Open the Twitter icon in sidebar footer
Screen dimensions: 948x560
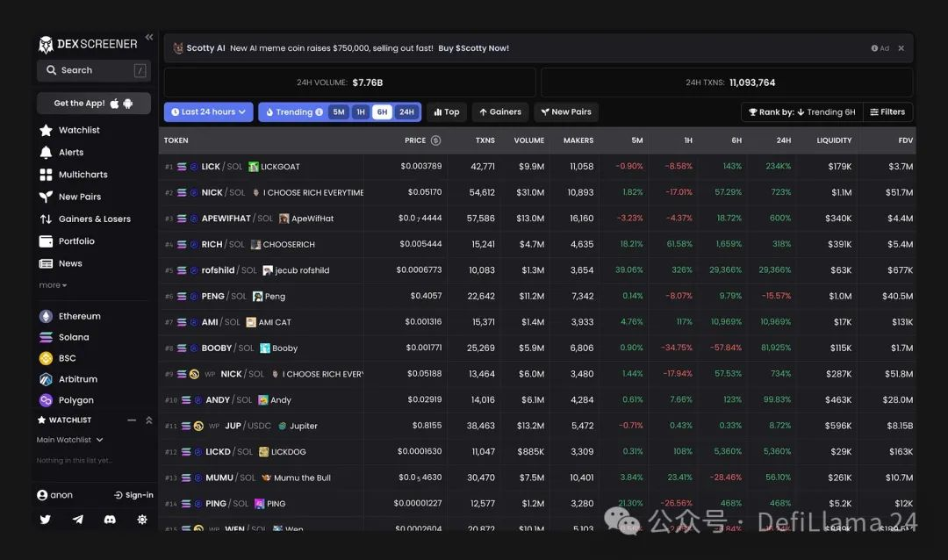point(46,520)
